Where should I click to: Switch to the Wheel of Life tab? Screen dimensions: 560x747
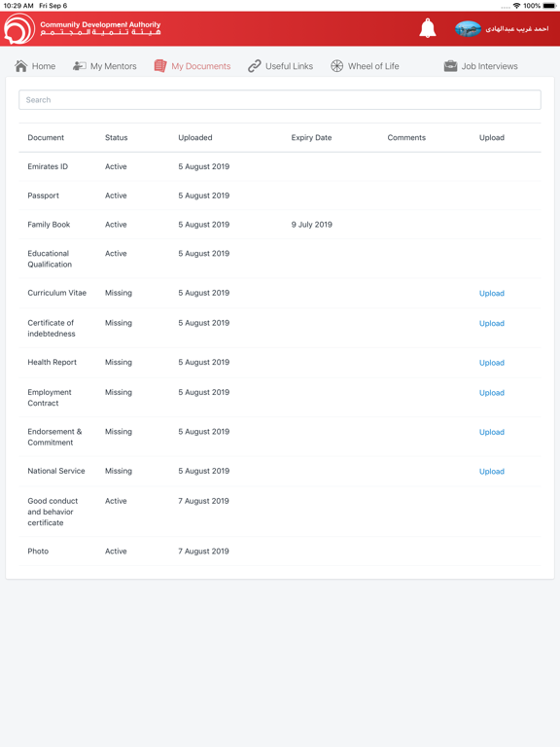pyautogui.click(x=365, y=66)
